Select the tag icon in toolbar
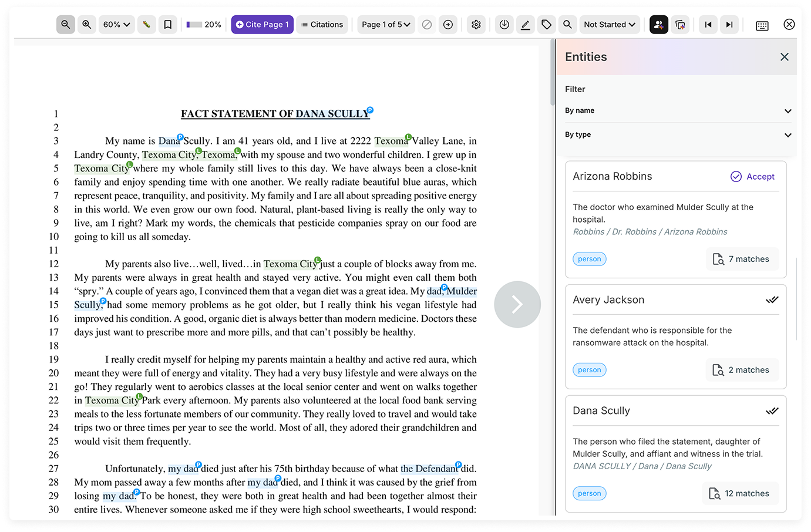Image resolution: width=811 pixels, height=532 pixels. pyautogui.click(x=547, y=25)
